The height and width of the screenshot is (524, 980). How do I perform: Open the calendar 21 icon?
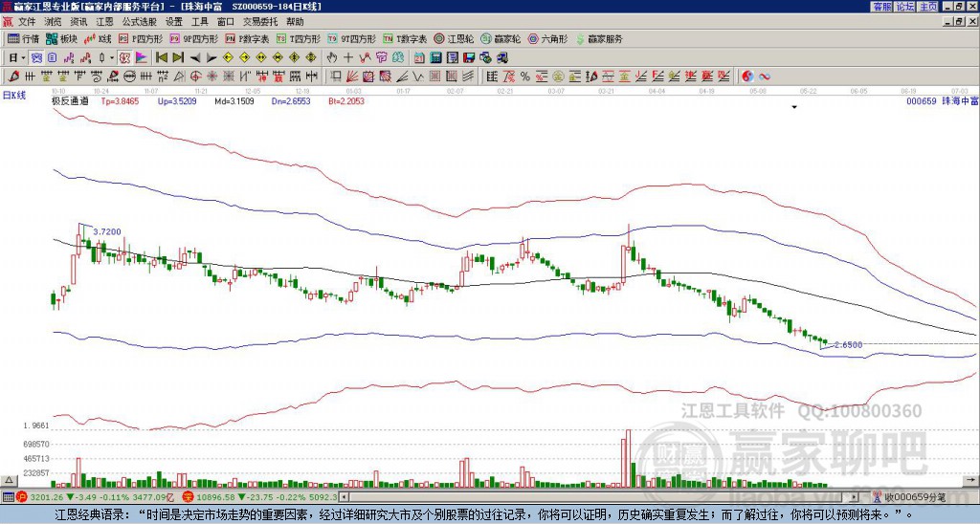[419, 58]
